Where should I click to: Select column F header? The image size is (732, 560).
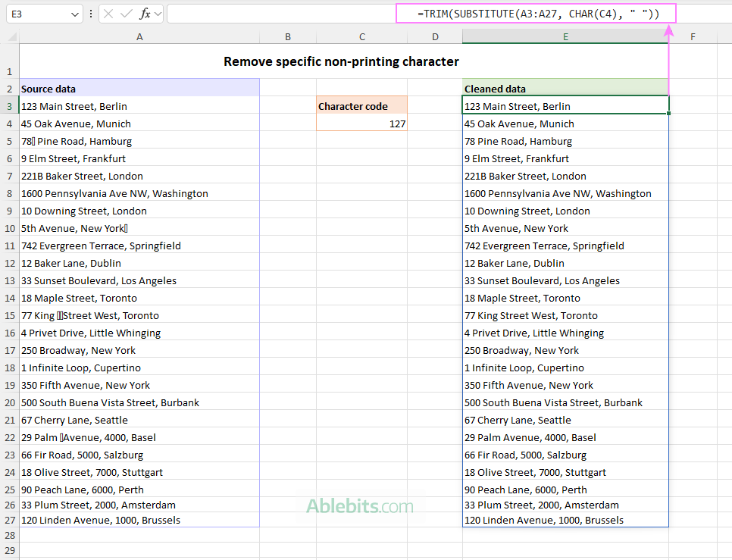(693, 37)
